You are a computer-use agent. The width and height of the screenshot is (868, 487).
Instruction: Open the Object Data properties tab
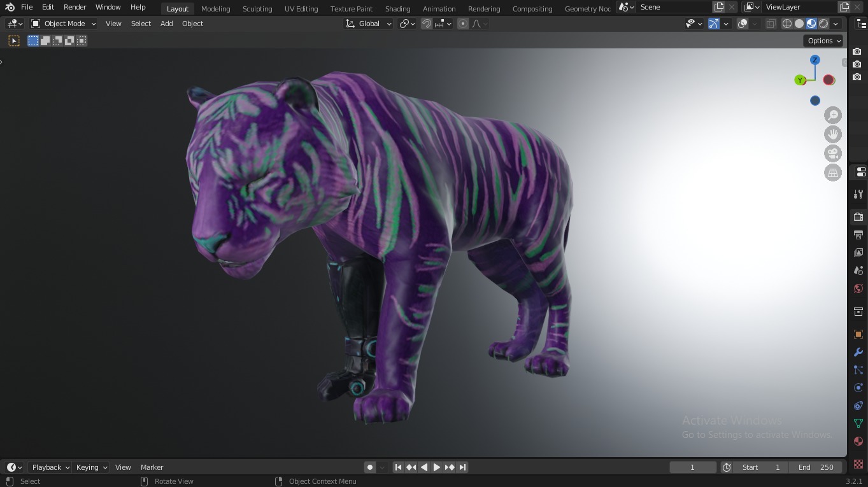tap(858, 423)
